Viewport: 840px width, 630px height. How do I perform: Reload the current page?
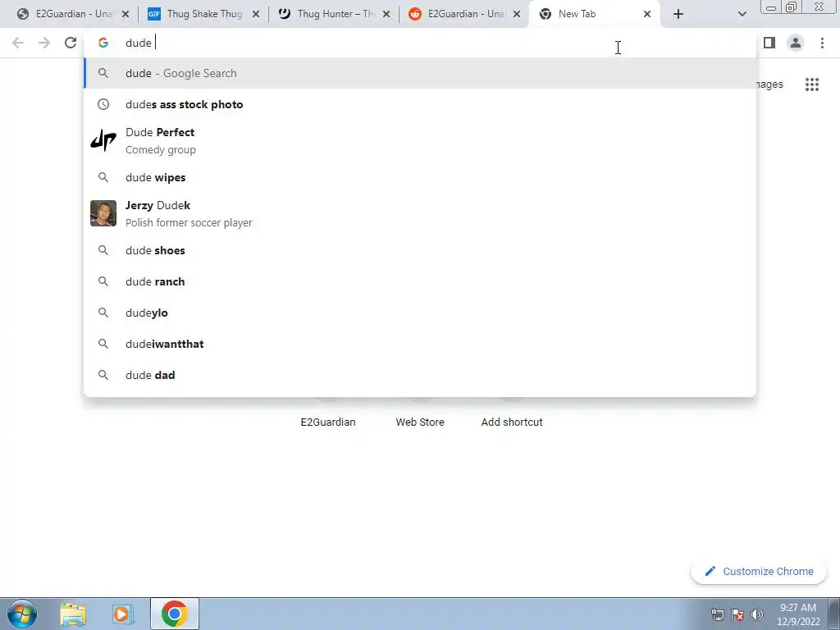tap(71, 43)
